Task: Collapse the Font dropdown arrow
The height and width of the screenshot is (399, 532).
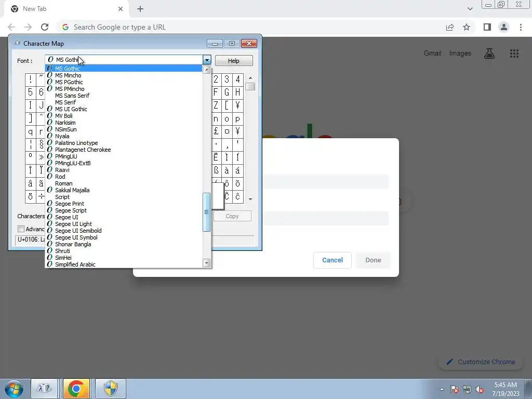Action: [207, 60]
